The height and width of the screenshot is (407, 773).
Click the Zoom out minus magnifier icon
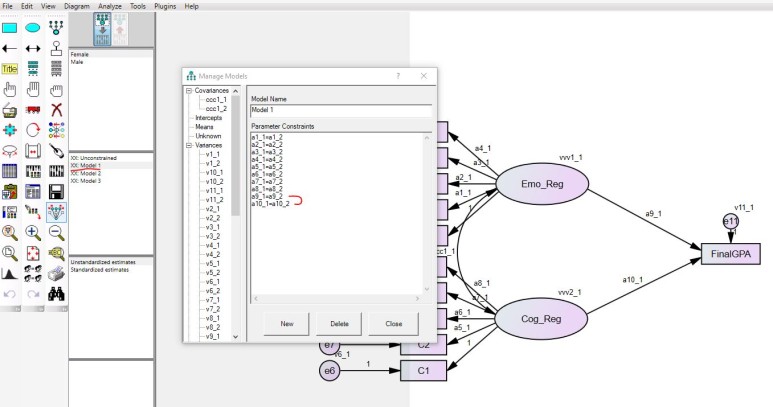(56, 233)
